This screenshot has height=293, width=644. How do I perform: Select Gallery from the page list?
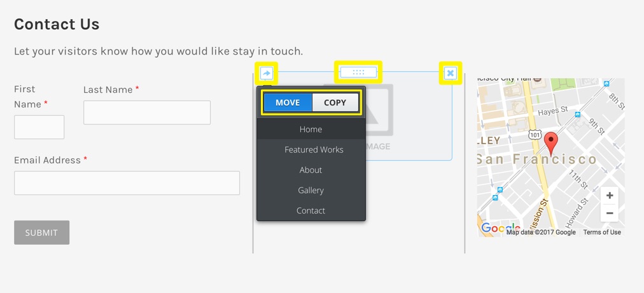[311, 191]
